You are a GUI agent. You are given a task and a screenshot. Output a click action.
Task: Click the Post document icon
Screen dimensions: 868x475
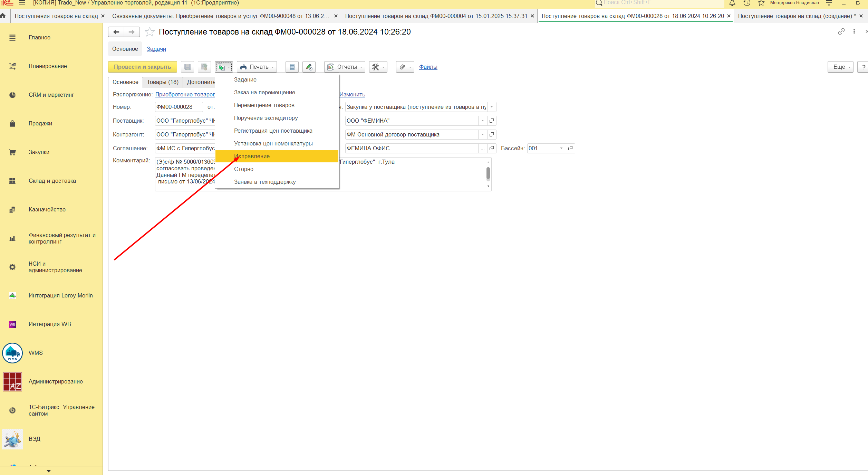tap(204, 67)
